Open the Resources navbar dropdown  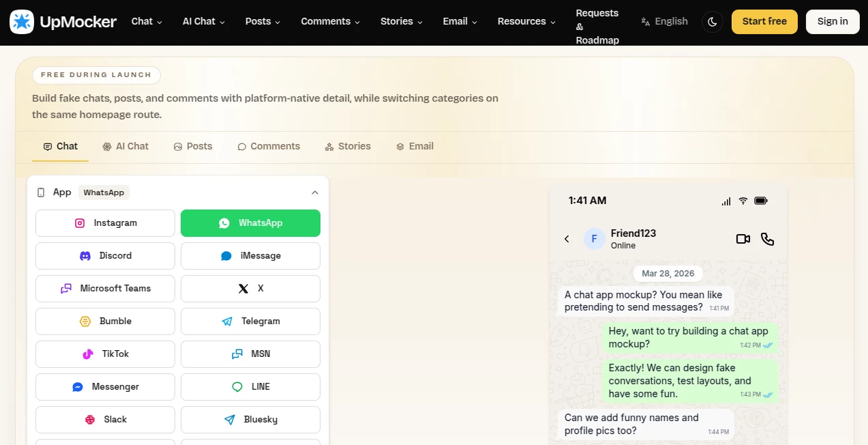tap(526, 22)
